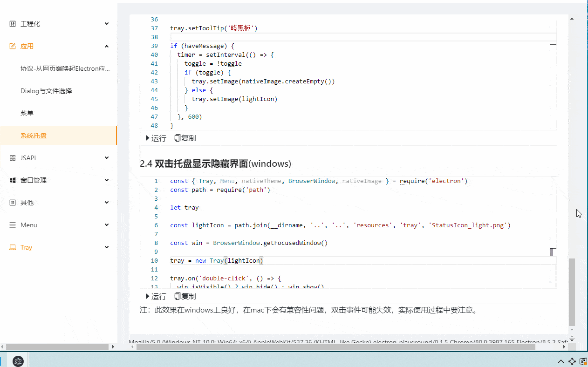Click code line toggle = !toggle
The height and width of the screenshot is (367, 588).
pos(213,63)
